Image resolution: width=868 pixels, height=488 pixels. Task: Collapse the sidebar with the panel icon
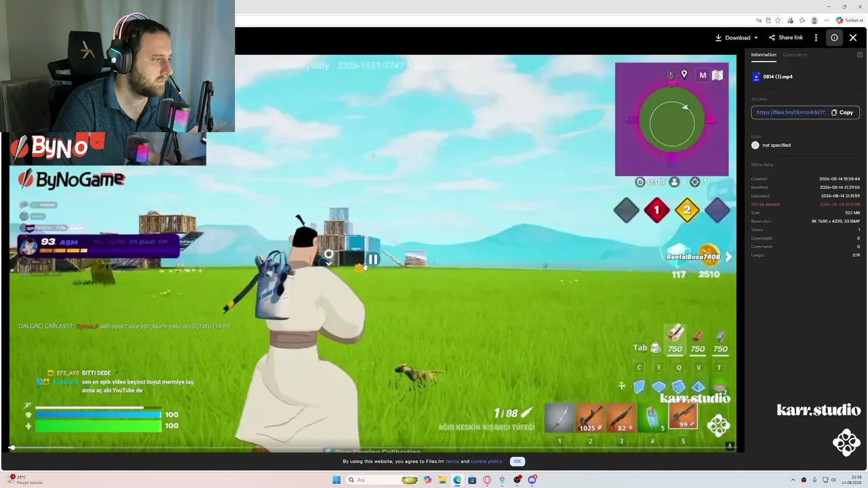point(860,55)
